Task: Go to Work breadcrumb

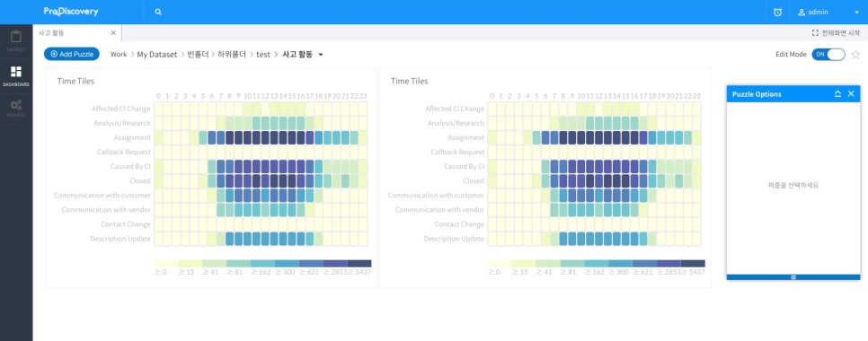Action: point(119,55)
